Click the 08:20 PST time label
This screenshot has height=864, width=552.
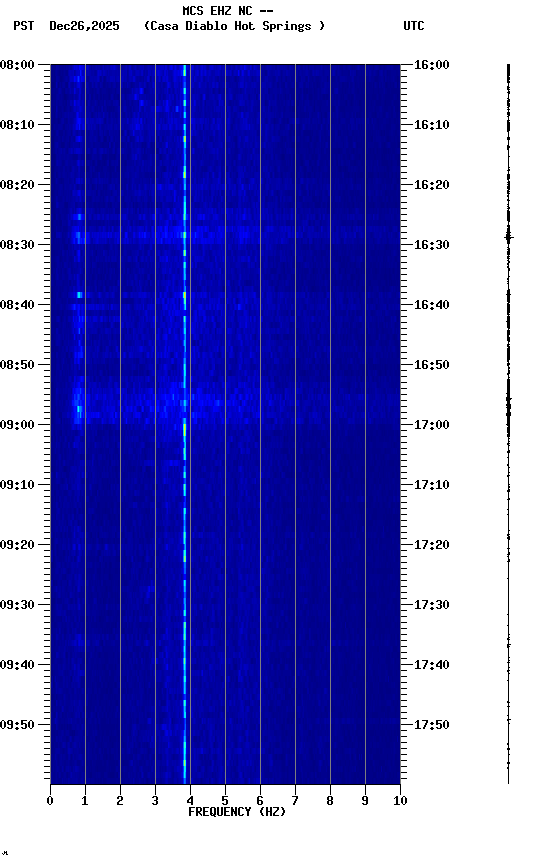pos(17,185)
